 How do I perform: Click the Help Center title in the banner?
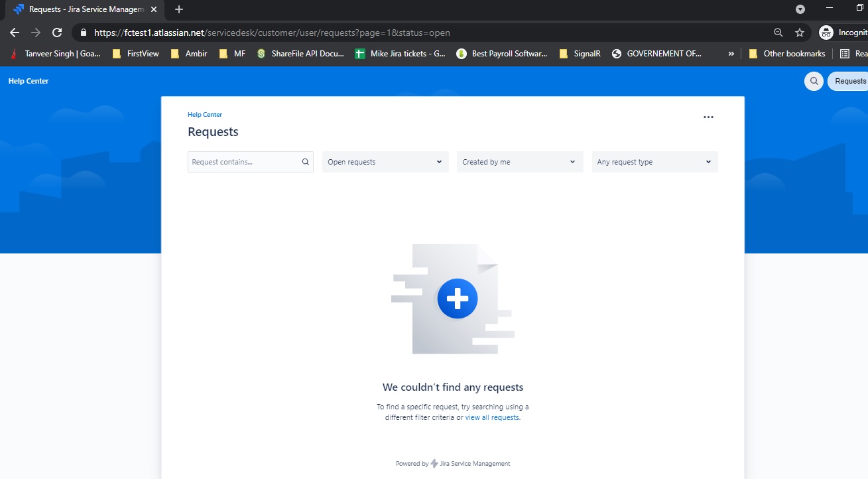[29, 81]
